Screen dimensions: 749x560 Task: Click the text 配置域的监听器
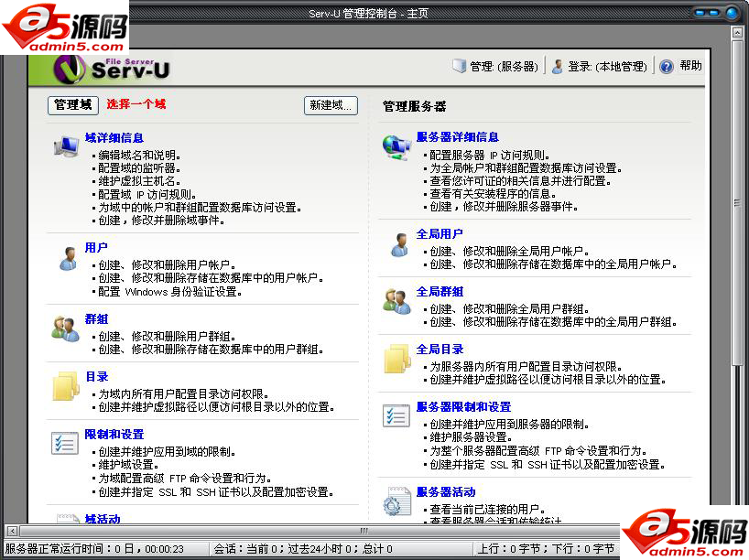(139, 168)
